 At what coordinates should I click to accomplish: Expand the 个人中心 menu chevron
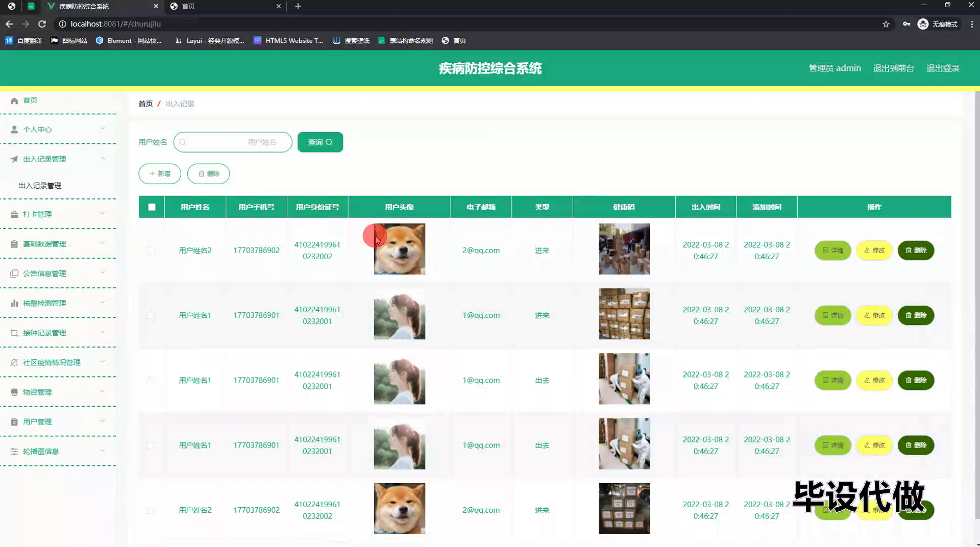pos(103,129)
